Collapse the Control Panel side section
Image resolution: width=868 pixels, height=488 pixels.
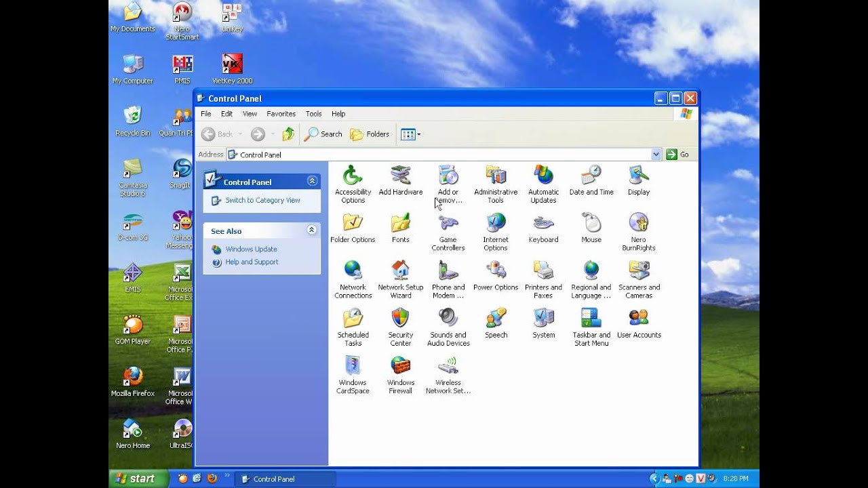tap(312, 181)
